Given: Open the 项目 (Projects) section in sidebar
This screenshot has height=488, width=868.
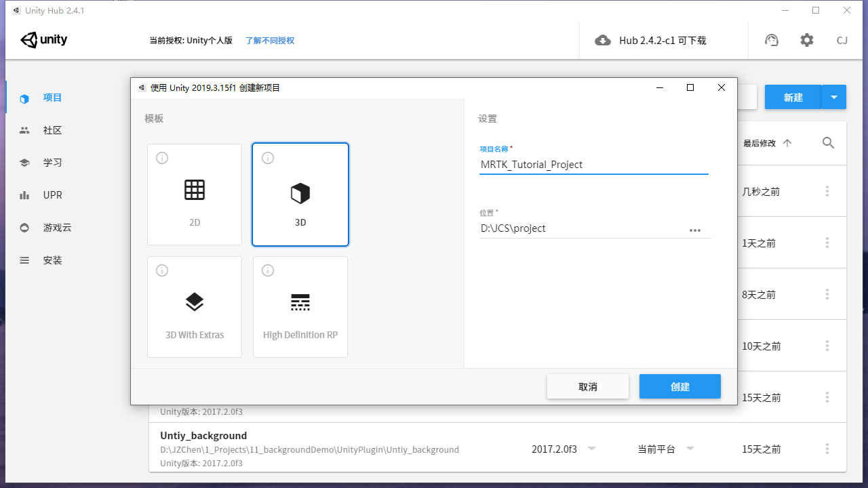Looking at the screenshot, I should click(x=52, y=97).
